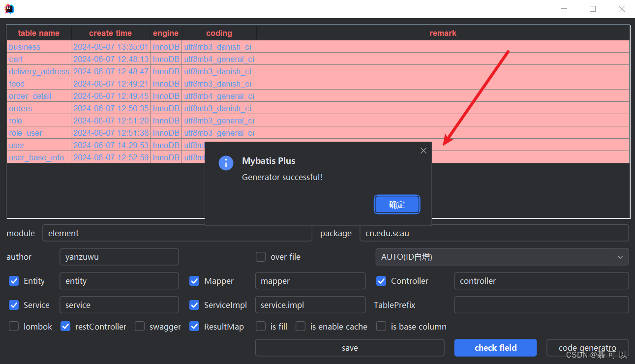The height and width of the screenshot is (364, 635).
Task: Toggle the over file checkbox
Action: [261, 257]
